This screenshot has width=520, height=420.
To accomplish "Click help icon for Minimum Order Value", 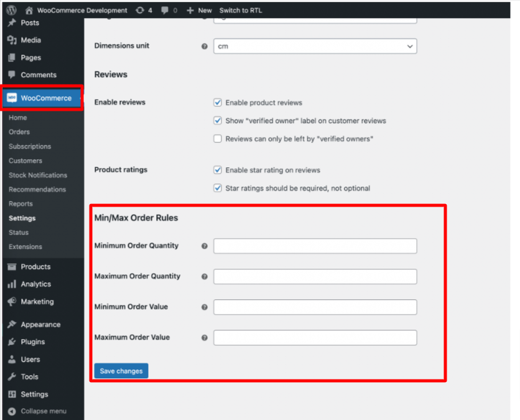I will tap(205, 307).
